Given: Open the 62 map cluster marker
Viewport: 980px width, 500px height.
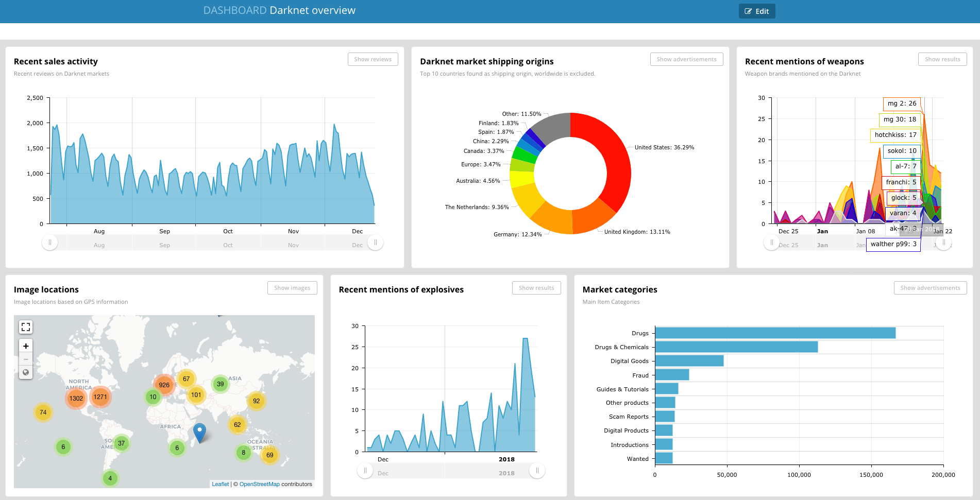Looking at the screenshot, I should pos(238,424).
